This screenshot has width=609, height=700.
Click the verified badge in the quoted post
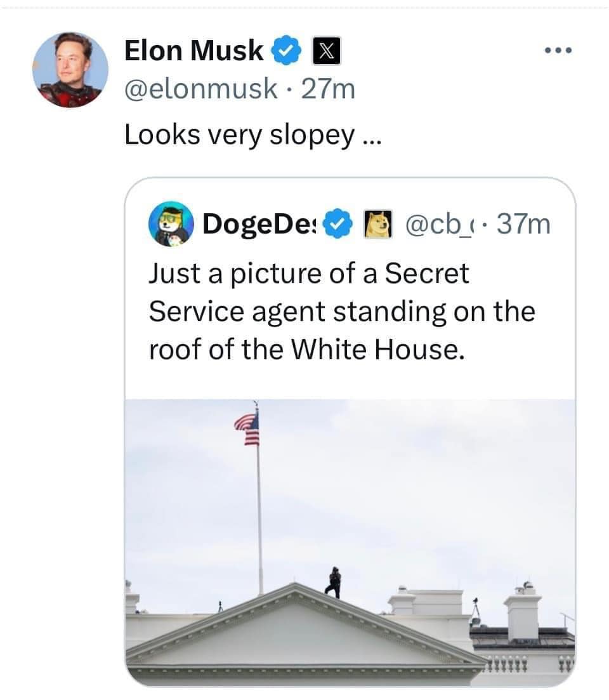tap(337, 223)
